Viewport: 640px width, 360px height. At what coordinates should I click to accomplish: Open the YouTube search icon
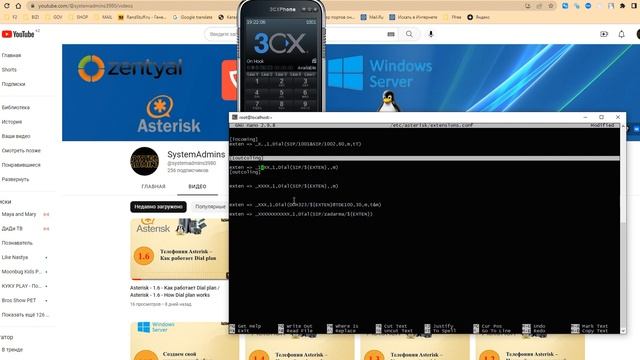(409, 34)
